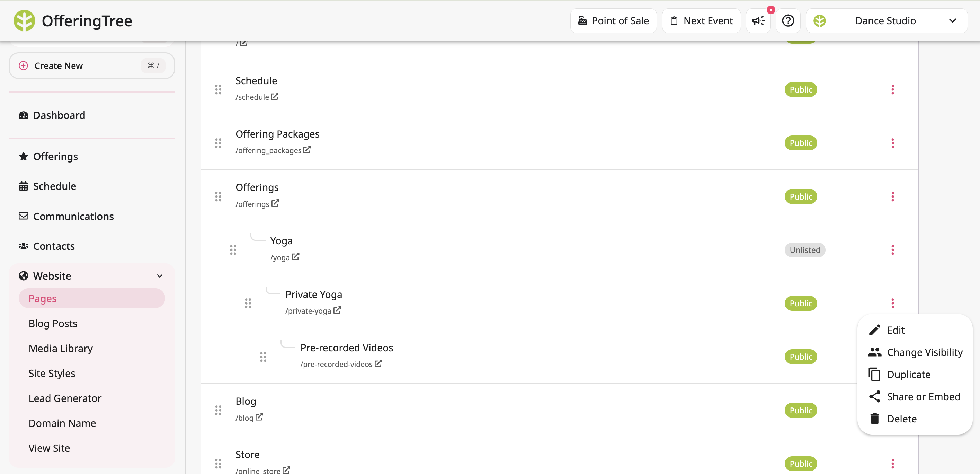This screenshot has height=474, width=980.
Task: Click the Unlisted badge on Yoga row
Action: point(805,250)
